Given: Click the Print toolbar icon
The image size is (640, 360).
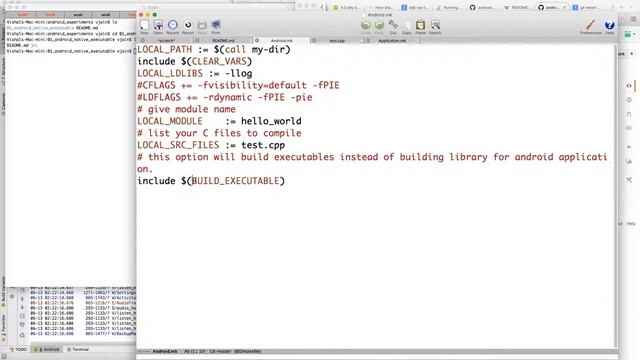Looking at the screenshot, I should tap(216, 27).
